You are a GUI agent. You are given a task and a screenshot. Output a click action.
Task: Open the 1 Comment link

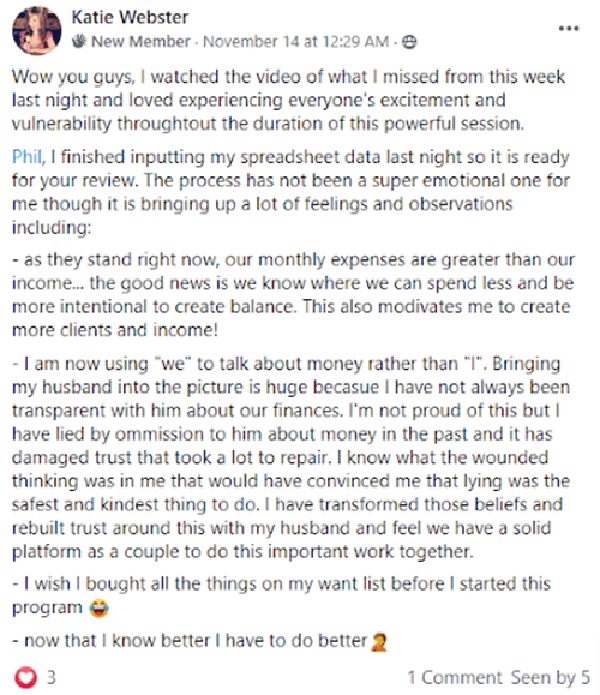coord(455,677)
